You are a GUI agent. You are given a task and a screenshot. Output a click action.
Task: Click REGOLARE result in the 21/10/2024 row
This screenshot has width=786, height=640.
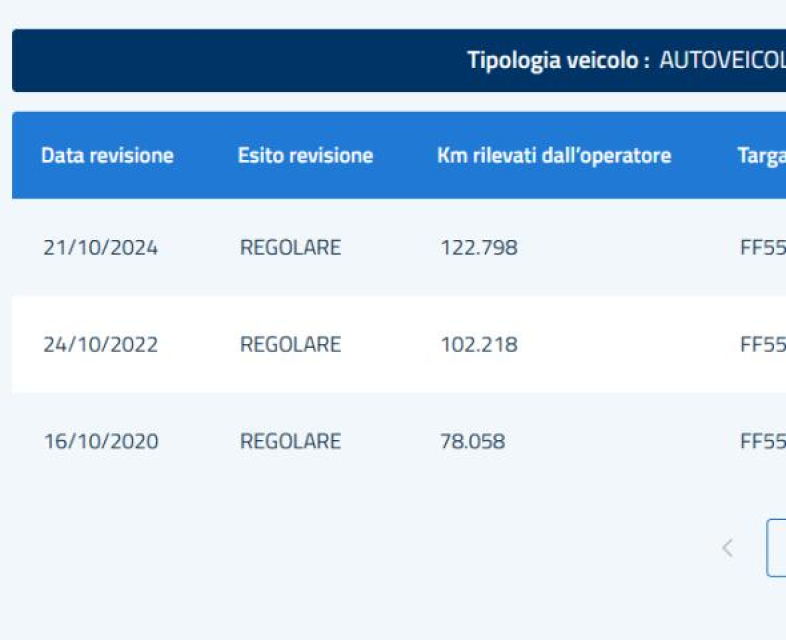[x=290, y=248]
